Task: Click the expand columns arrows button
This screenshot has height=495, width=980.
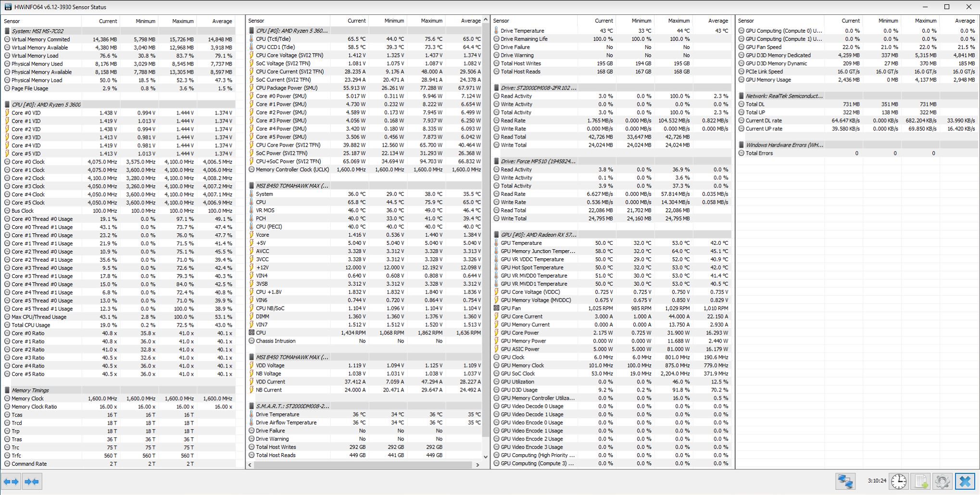Action: (11, 482)
